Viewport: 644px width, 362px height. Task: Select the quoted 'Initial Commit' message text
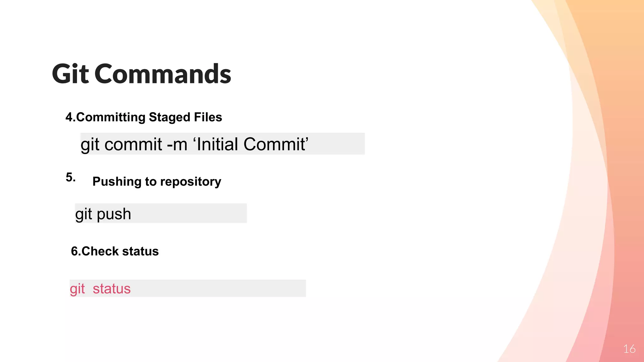[251, 144]
